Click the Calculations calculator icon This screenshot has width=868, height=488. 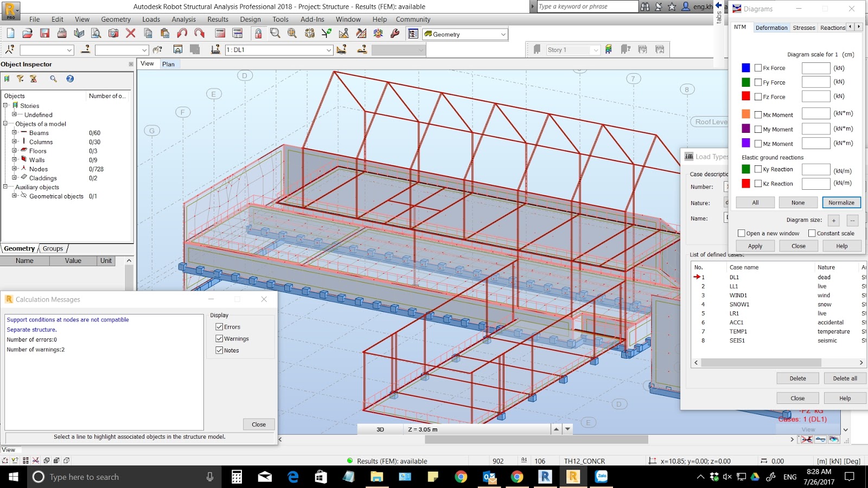pos(220,34)
